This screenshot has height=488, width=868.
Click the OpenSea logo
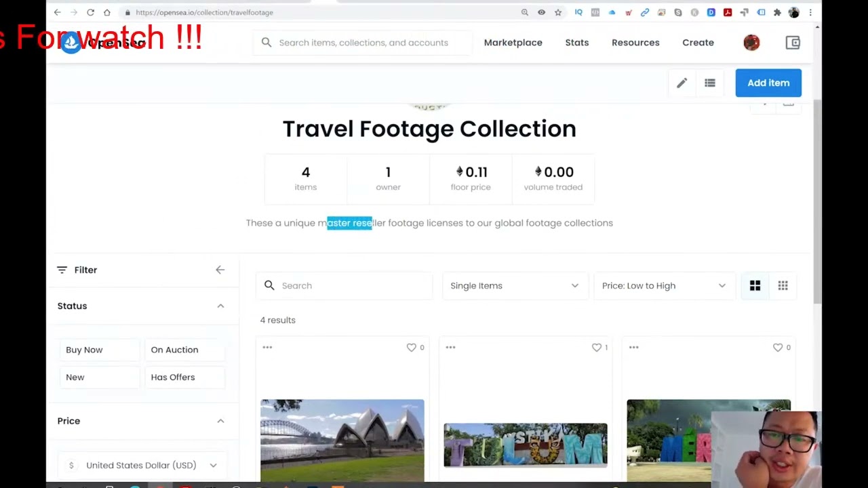coord(71,43)
